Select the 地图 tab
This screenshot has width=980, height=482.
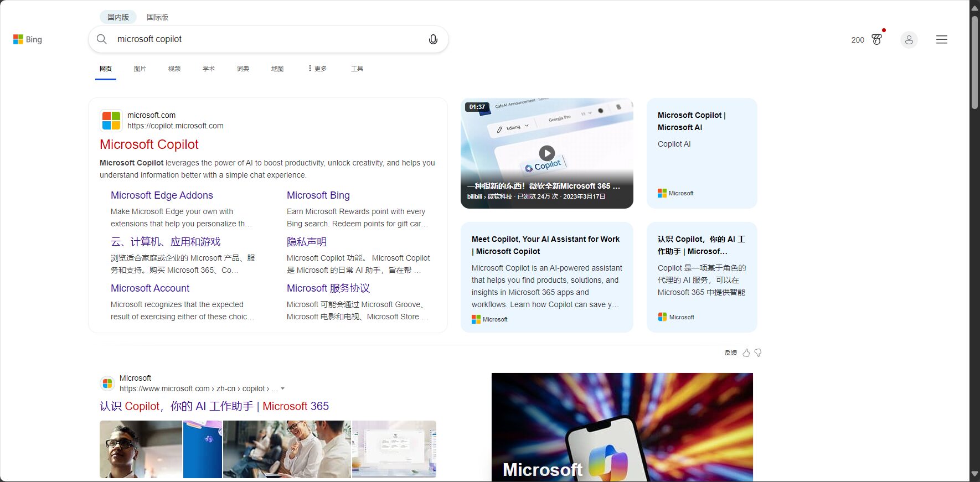coord(277,69)
